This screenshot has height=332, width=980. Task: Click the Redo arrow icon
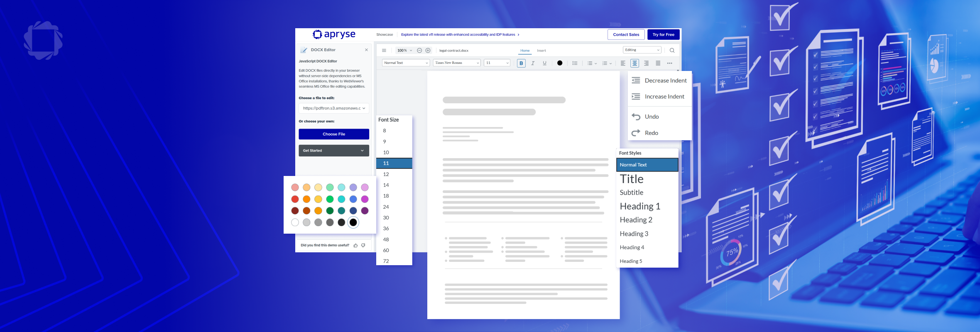(x=636, y=133)
